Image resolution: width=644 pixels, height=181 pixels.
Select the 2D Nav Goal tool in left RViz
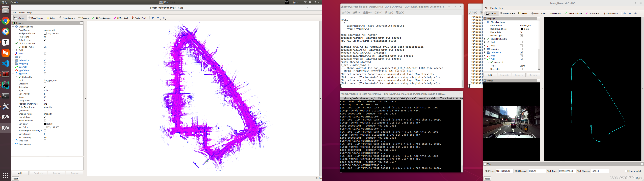pos(121,18)
